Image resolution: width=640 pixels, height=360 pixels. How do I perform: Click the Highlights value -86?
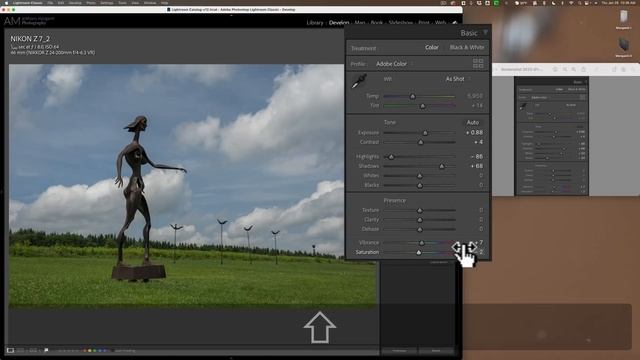pyautogui.click(x=476, y=156)
